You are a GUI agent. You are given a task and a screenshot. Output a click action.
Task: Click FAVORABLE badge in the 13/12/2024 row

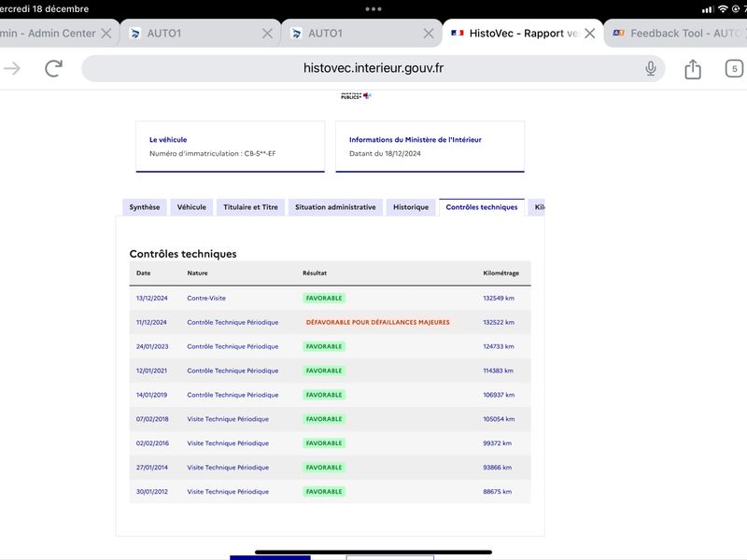[x=324, y=298]
